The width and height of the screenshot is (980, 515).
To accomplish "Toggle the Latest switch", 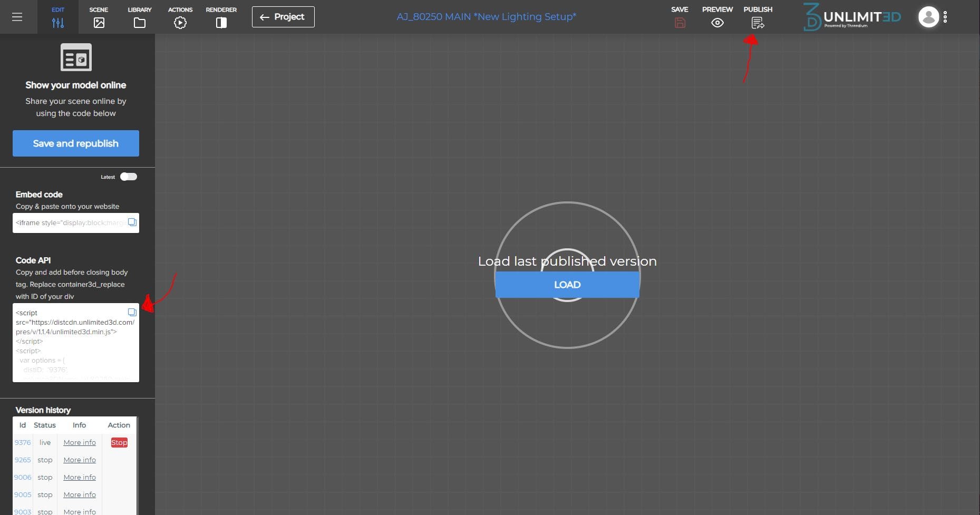I will (x=129, y=177).
